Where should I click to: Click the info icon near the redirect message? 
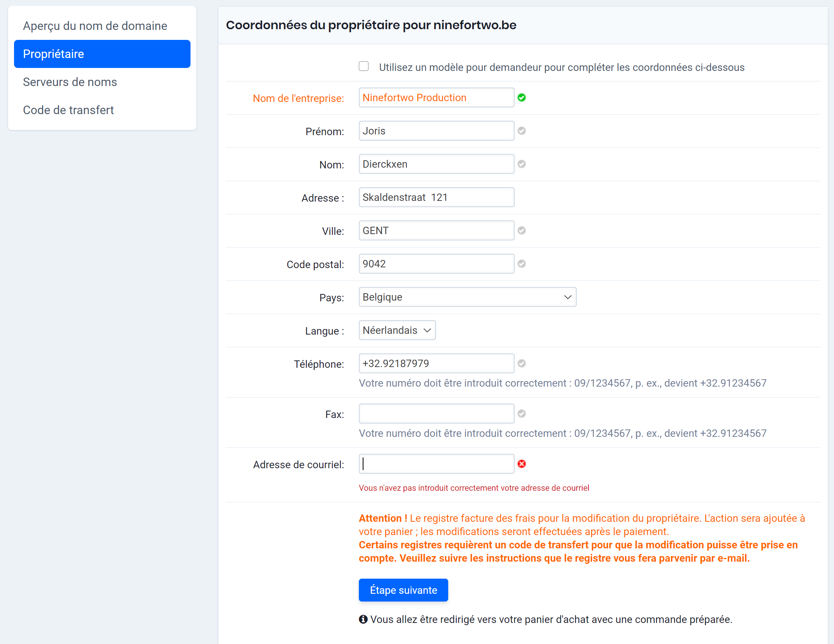tap(363, 619)
